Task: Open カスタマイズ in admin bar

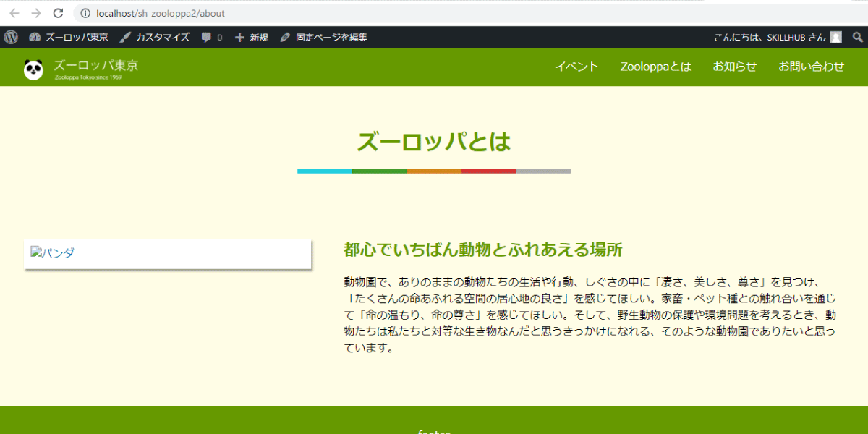Action: [154, 37]
